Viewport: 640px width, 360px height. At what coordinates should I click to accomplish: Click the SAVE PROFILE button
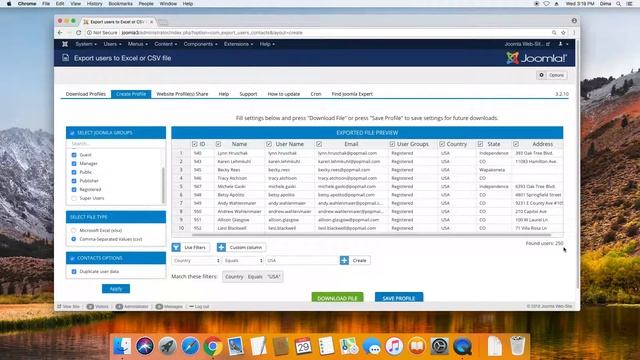coord(399,298)
